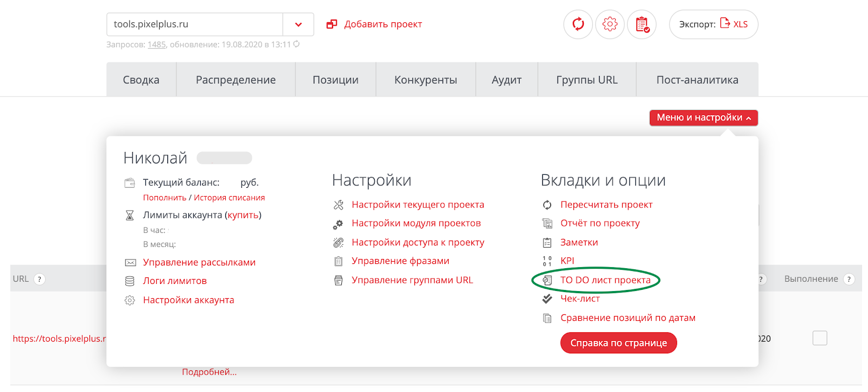Click the help question mark next to URL column
Viewport: 868px width, 392px height.
coord(39,279)
